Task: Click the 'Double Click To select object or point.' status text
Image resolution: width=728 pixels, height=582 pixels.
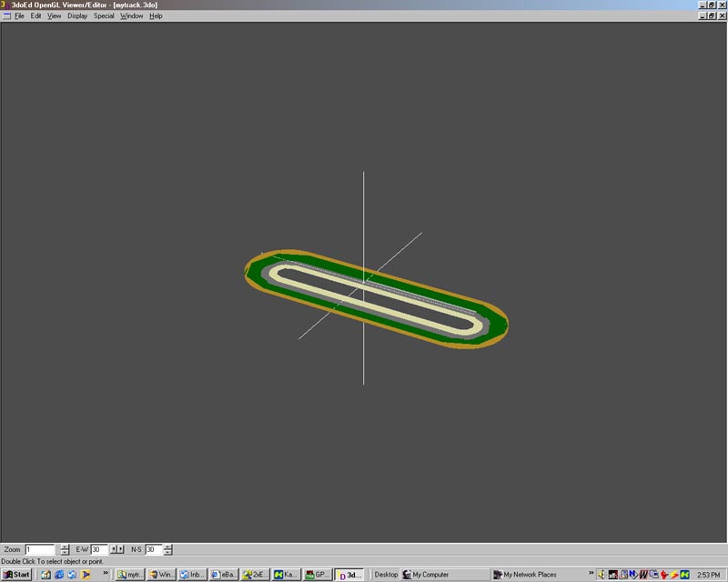Action: tap(52, 561)
